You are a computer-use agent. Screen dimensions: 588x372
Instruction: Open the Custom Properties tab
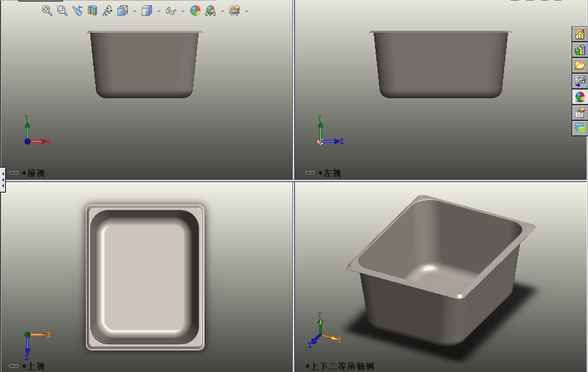579,113
